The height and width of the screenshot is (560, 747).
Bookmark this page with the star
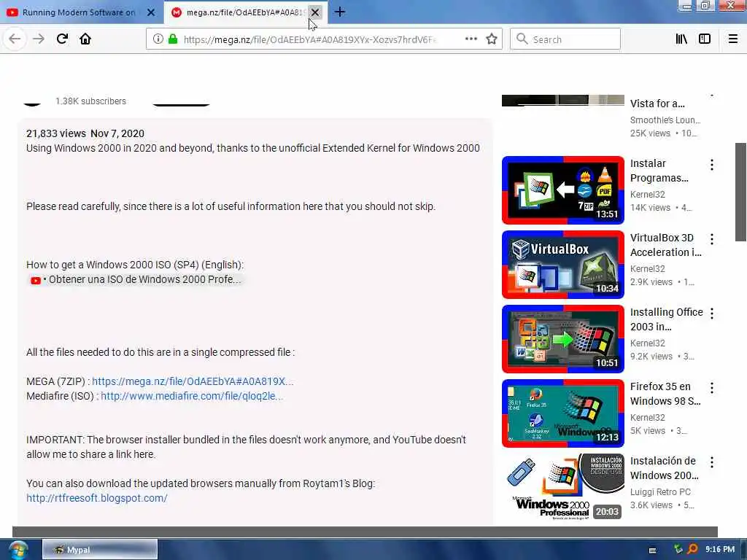(492, 39)
